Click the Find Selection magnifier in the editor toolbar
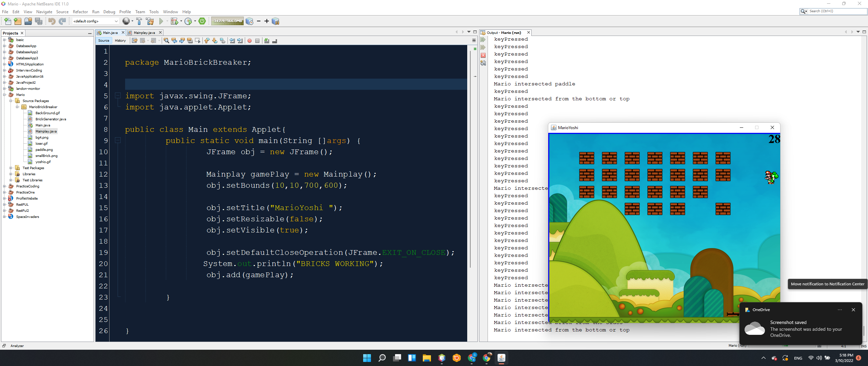The width and height of the screenshot is (868, 366). pos(166,41)
